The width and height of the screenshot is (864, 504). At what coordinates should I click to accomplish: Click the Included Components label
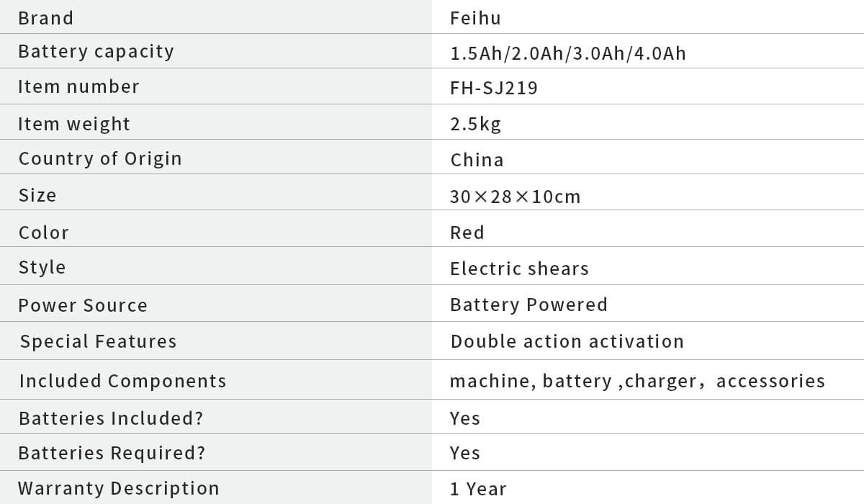click(x=122, y=381)
